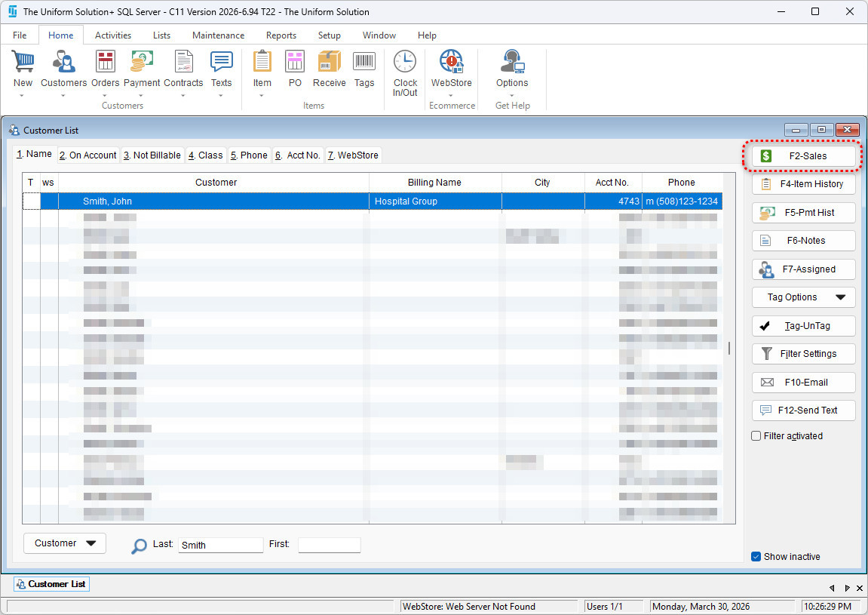The image size is (868, 615).
Task: Click the Contracts ribbon icon
Action: [x=183, y=63]
